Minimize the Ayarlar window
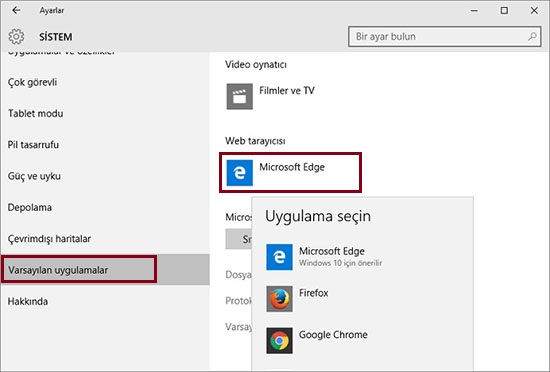This screenshot has height=372, width=550. coord(474,11)
